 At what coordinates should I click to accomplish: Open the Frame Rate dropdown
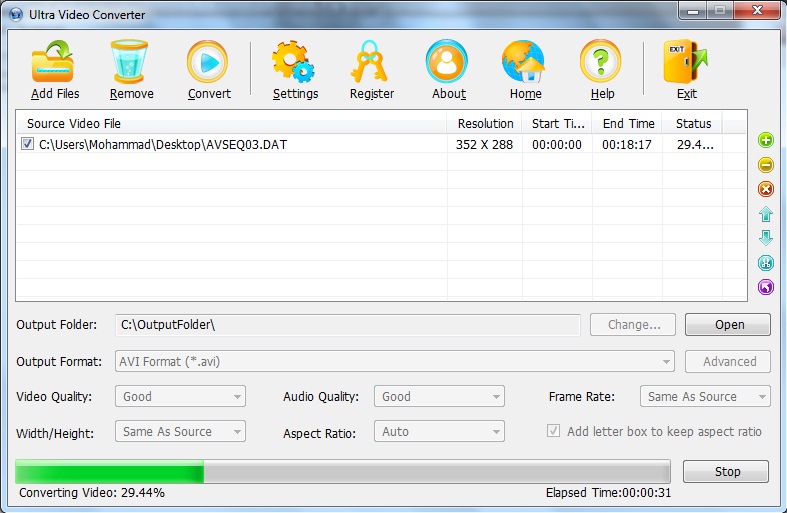tap(705, 396)
